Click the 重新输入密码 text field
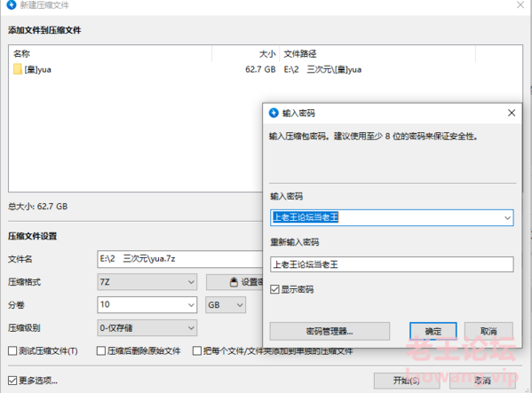The height and width of the screenshot is (393, 532). (392, 264)
